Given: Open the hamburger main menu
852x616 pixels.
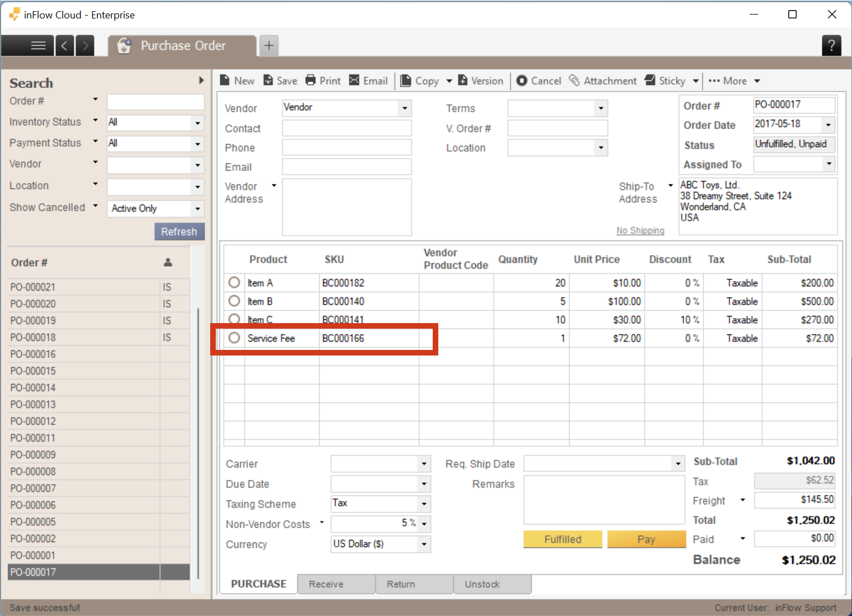Looking at the screenshot, I should 38,45.
